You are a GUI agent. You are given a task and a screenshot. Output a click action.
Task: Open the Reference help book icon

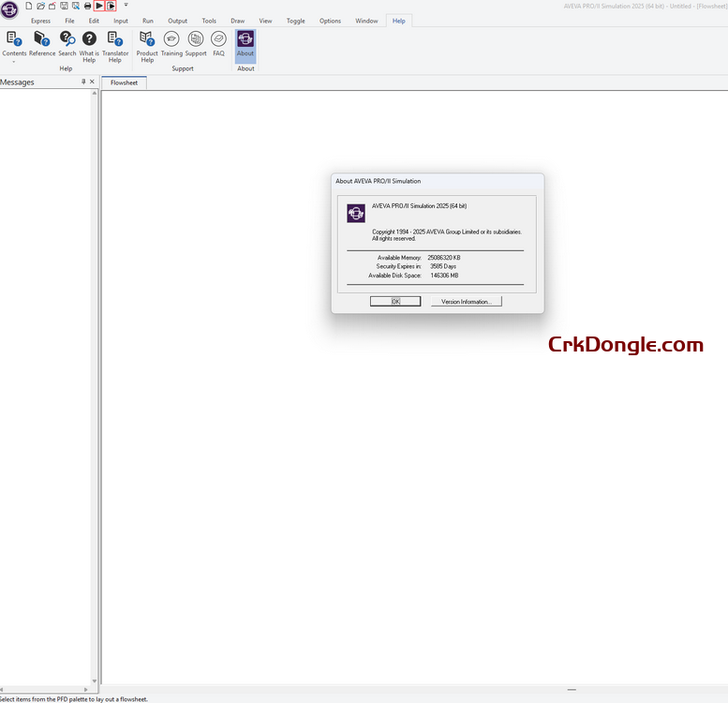[x=41, y=40]
